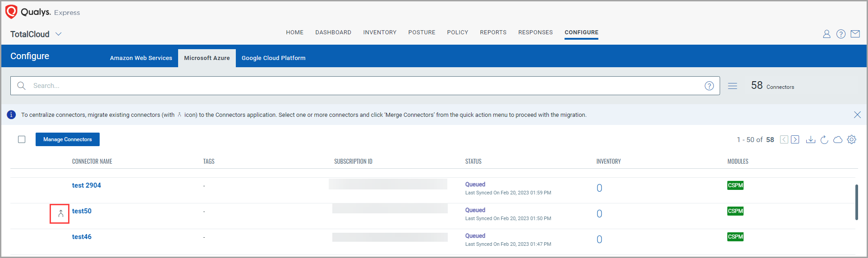Open the hamburger filter menu icon
Image resolution: width=868 pixels, height=258 pixels.
tap(733, 86)
